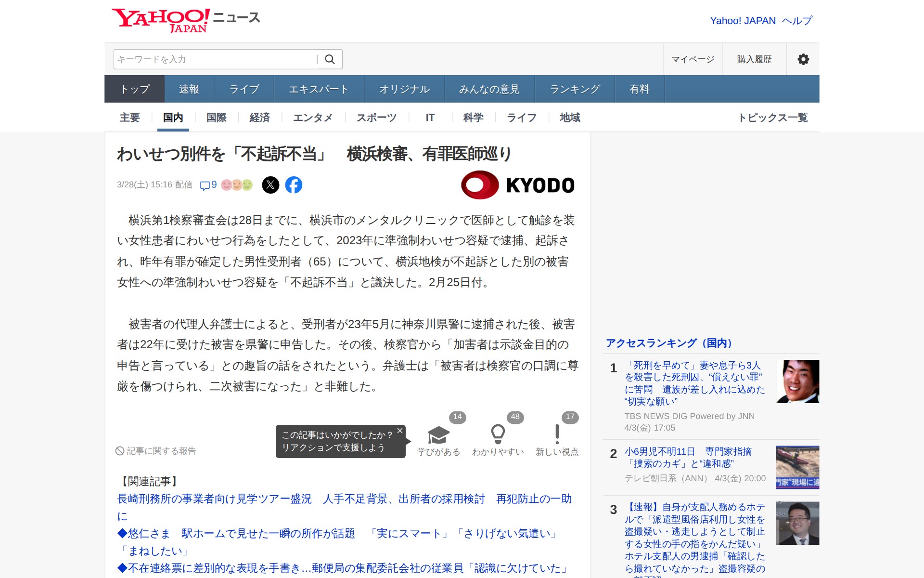Click 記事に関する報告 report link
The width and height of the screenshot is (924, 578).
tap(156, 451)
